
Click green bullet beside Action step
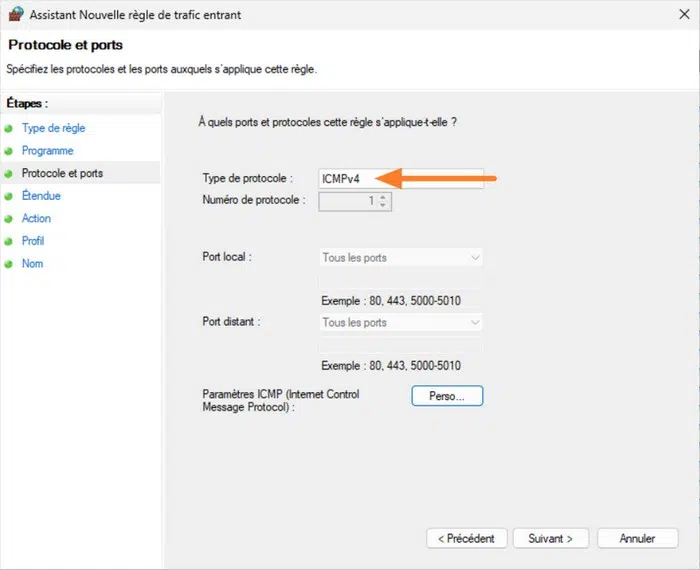(x=10, y=219)
